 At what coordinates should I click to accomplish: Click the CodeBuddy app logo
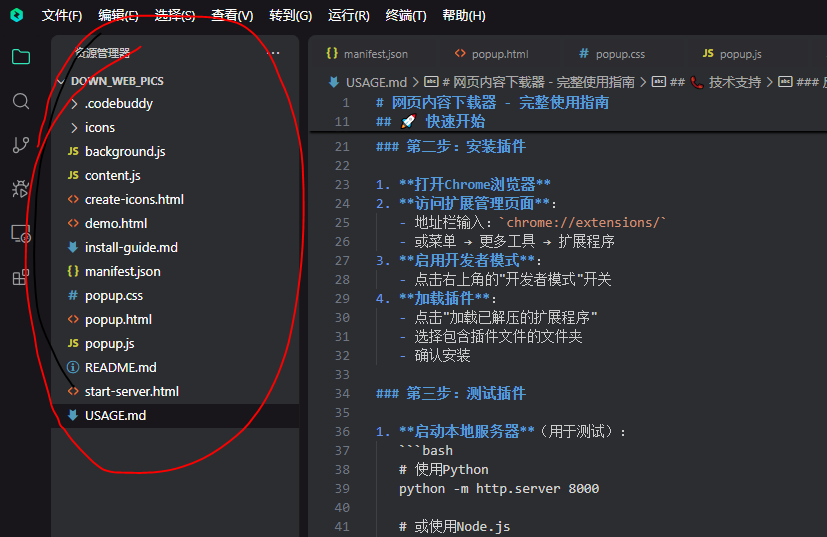17,15
